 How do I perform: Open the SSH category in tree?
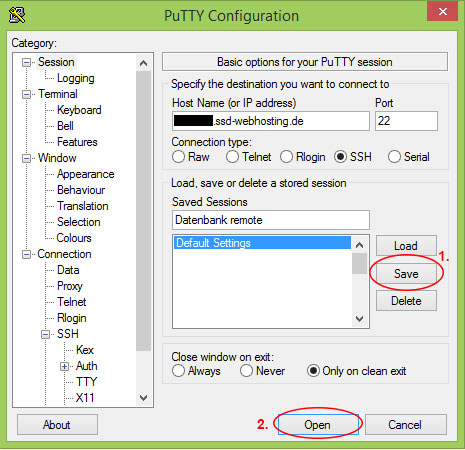[x=68, y=334]
